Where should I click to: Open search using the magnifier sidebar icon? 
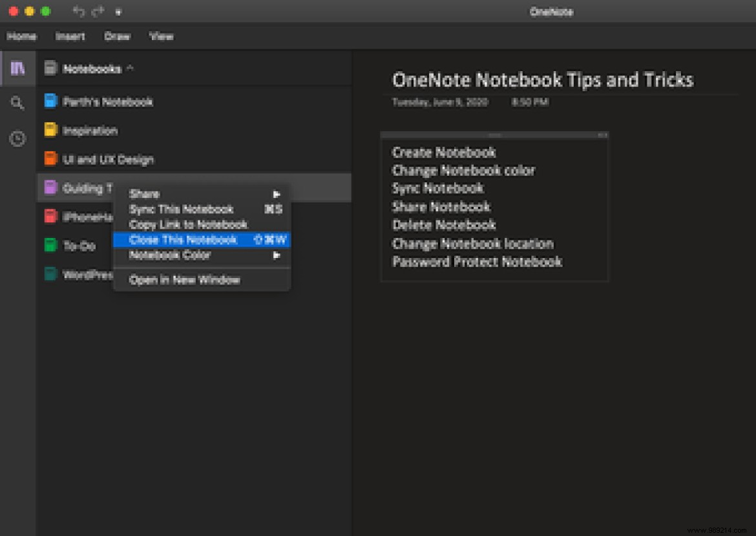(17, 102)
